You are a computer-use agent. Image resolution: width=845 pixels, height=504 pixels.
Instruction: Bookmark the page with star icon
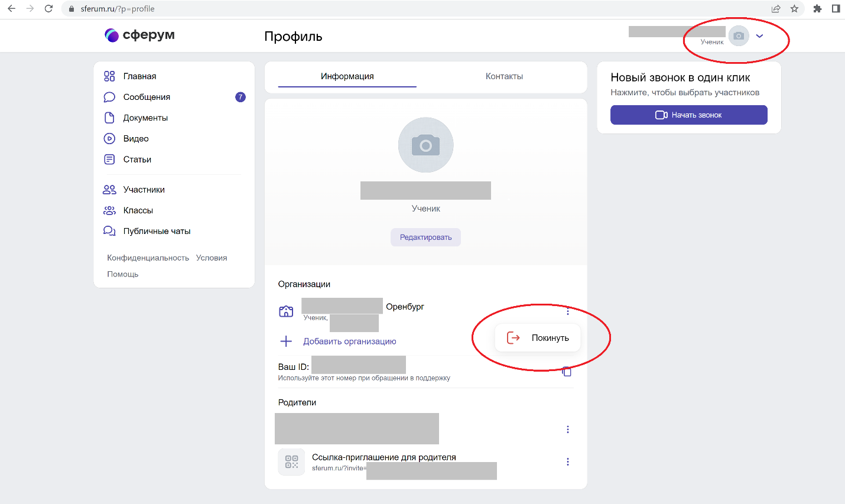coord(794,9)
